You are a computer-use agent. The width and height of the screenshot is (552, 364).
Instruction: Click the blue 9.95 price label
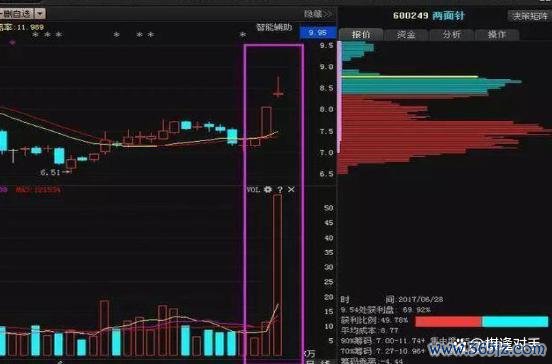click(318, 32)
